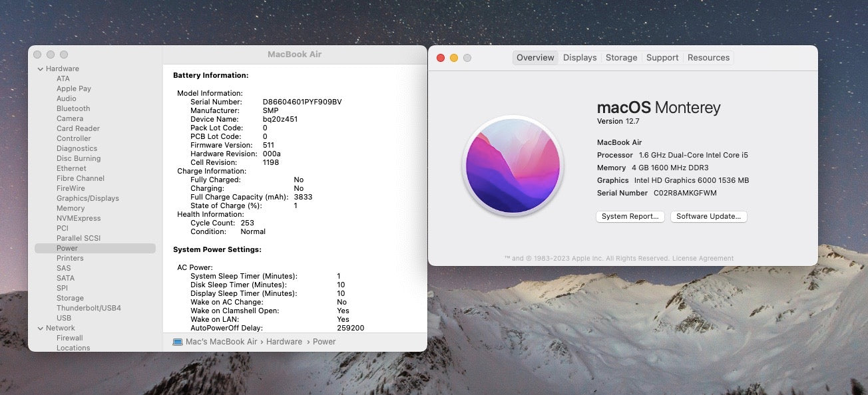The image size is (868, 395).
Task: Select Bluetooth in the Hardware list
Action: tap(73, 108)
